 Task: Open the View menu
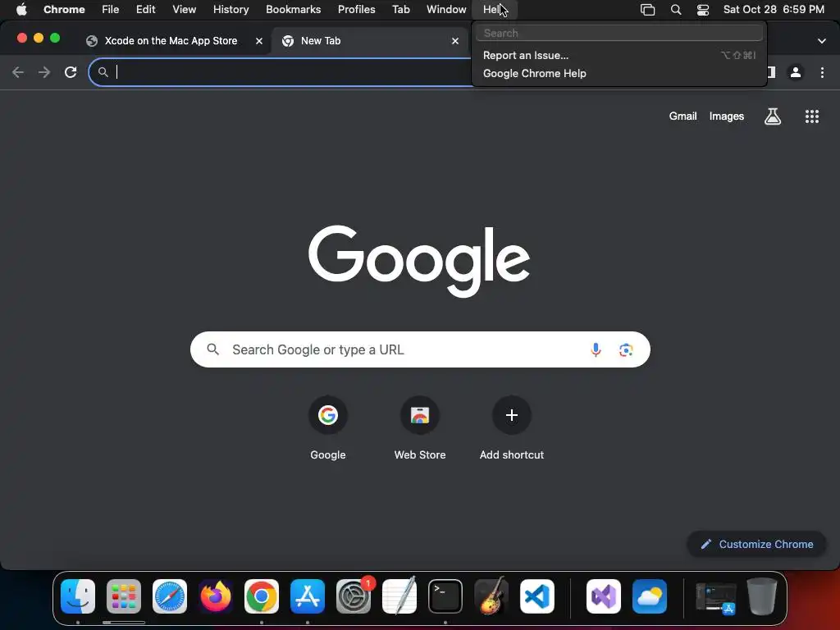tap(185, 10)
